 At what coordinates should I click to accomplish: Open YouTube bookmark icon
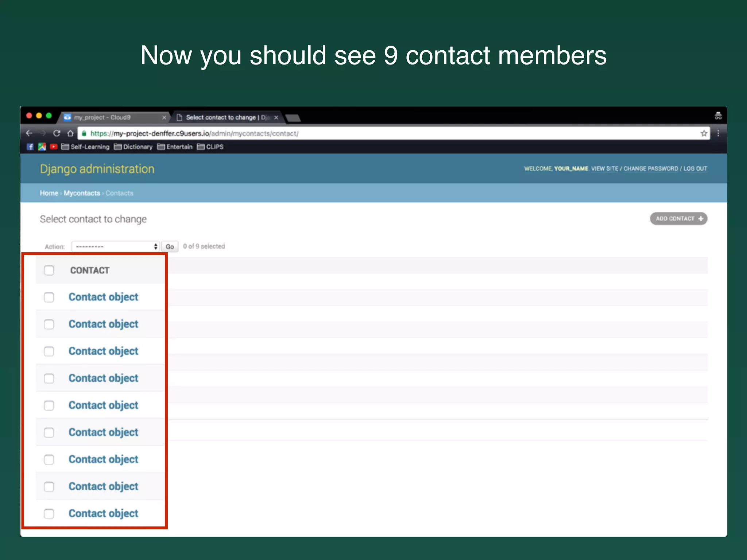pos(54,147)
